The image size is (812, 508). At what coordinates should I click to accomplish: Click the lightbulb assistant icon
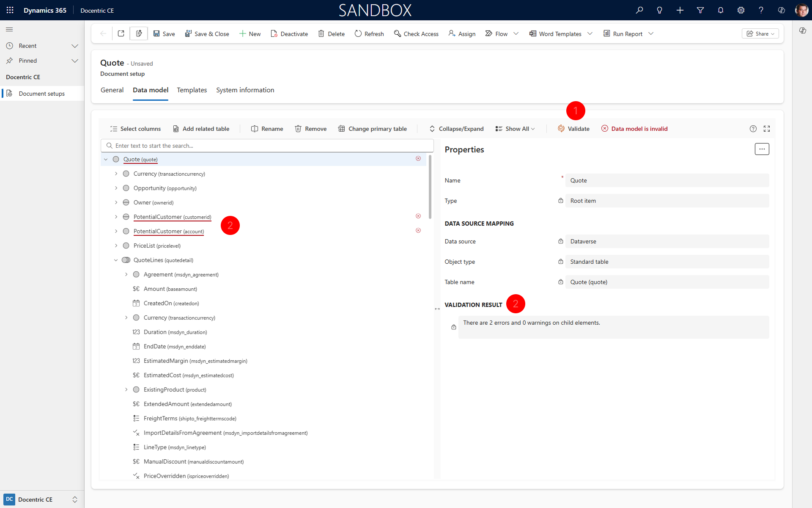pyautogui.click(x=659, y=10)
